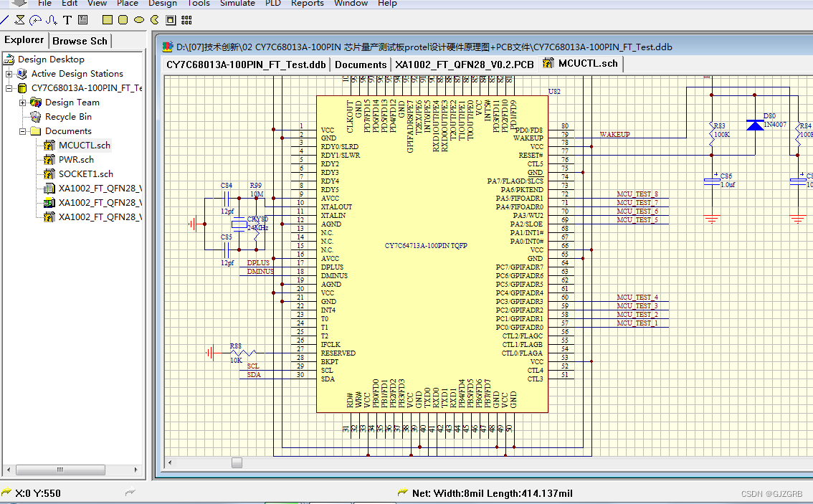Select the Place Text Frame tool

point(82,20)
